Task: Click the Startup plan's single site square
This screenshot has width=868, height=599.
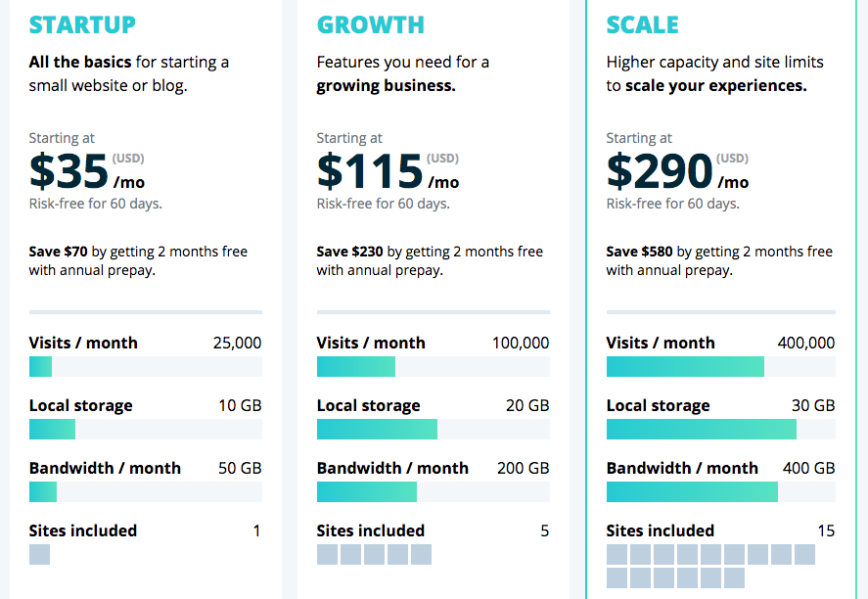Action: click(39, 555)
